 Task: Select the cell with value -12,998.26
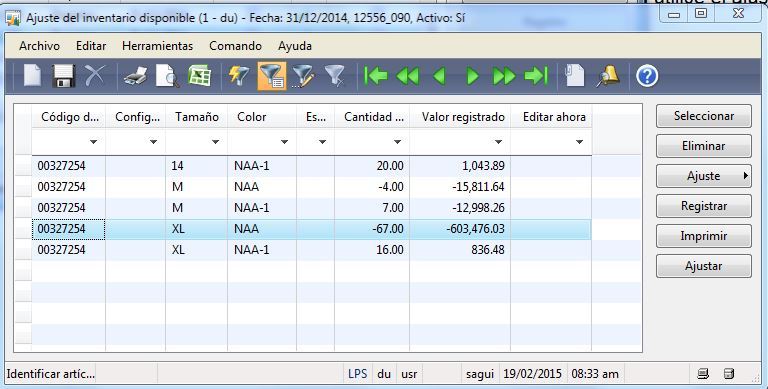(460, 208)
